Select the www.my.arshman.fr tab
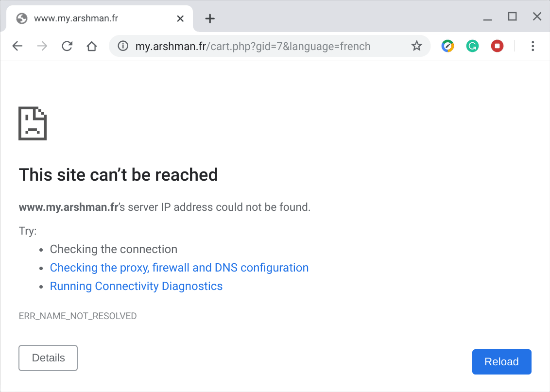The image size is (550, 392). pyautogui.click(x=99, y=18)
